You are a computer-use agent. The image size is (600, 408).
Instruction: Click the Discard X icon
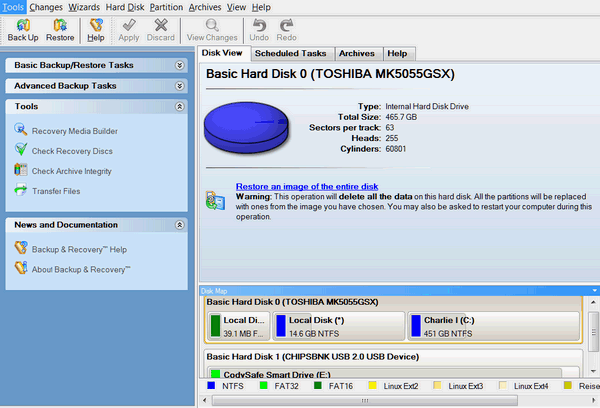[x=161, y=25]
